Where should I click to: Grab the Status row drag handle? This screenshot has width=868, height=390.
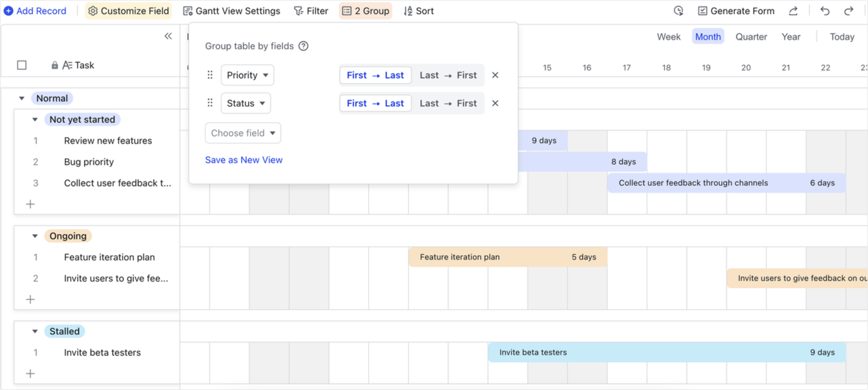tap(210, 103)
